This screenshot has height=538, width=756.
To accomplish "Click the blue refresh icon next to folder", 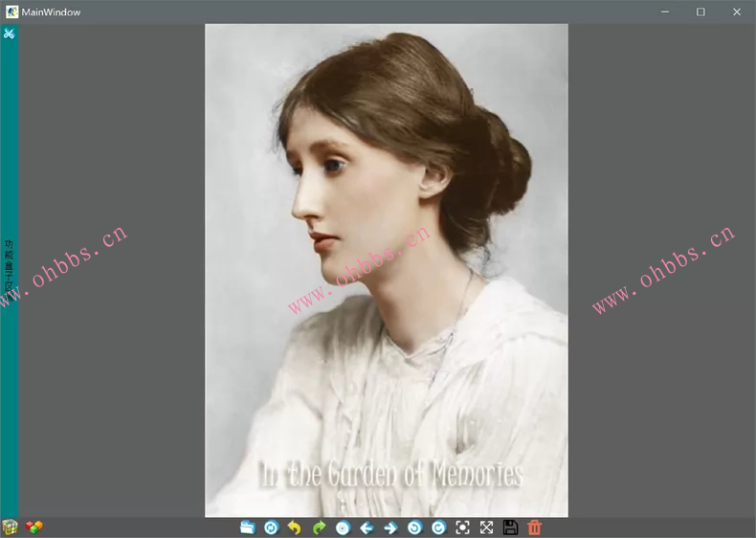I will [x=271, y=527].
